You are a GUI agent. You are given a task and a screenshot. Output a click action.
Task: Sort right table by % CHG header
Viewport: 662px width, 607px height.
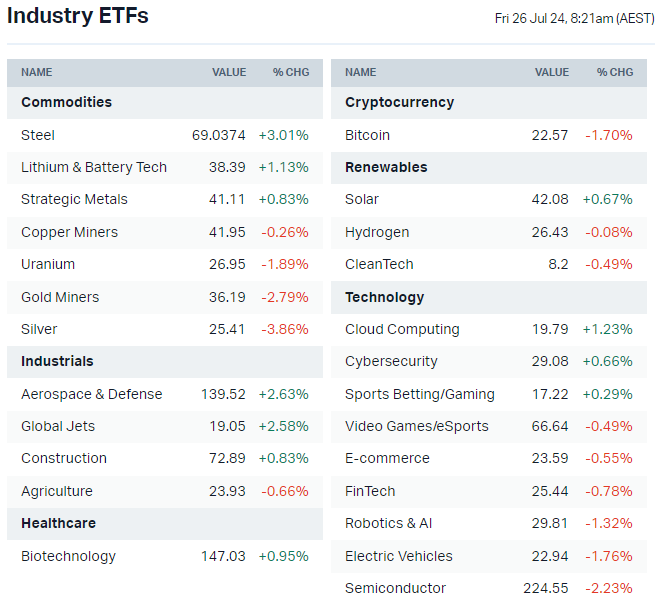click(x=615, y=72)
